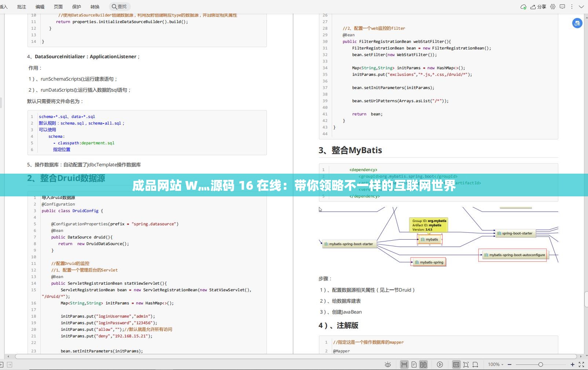The width and height of the screenshot is (588, 370).
Task: Open the three-dot more options menu
Action: point(572,7)
